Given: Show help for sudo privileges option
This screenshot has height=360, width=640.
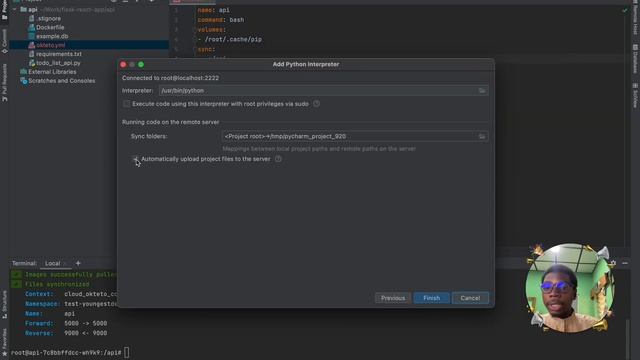Looking at the screenshot, I should 316,104.
